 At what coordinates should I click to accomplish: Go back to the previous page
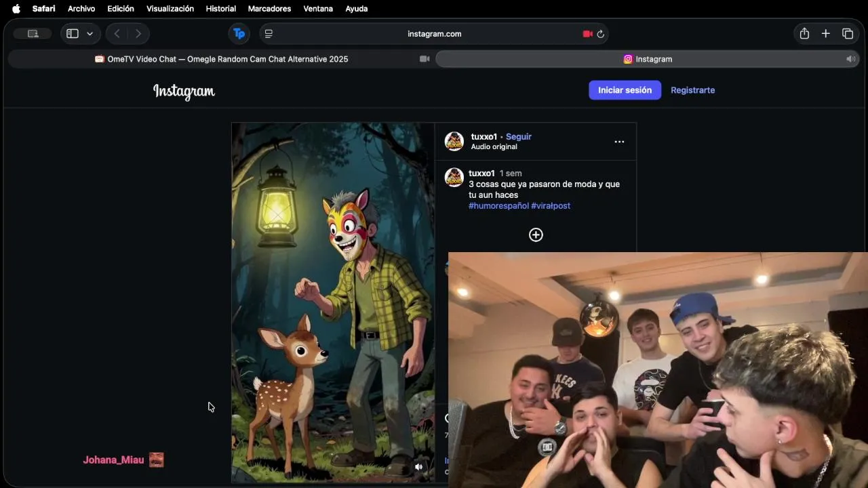(x=117, y=34)
